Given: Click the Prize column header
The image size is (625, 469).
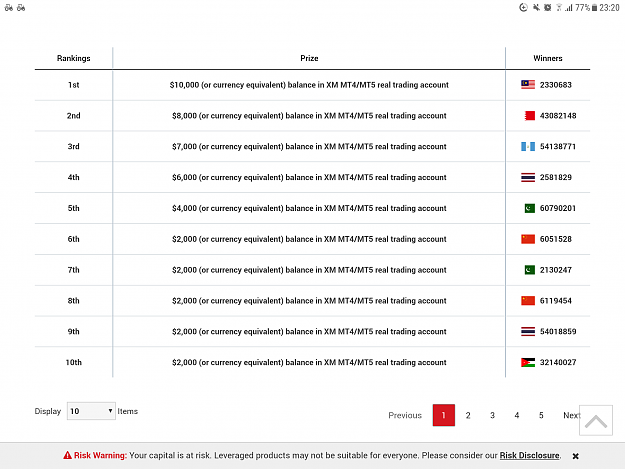Looking at the screenshot, I should [309, 58].
